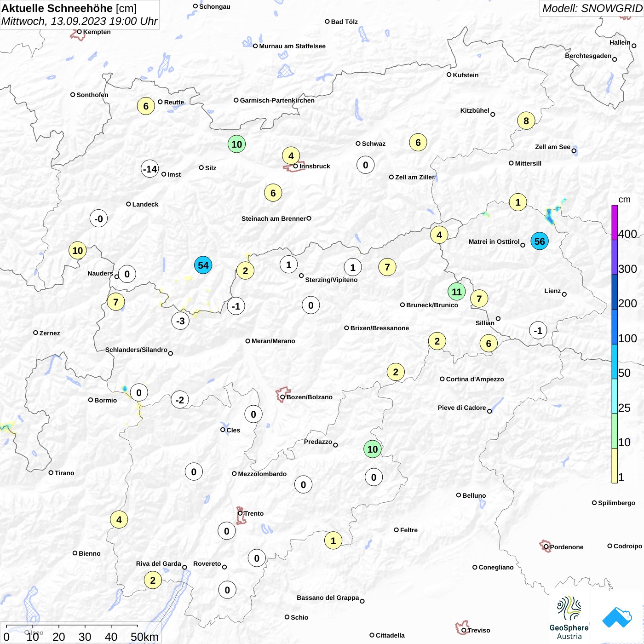Screen dimensions: 644x644
Task: Click the 'Modell: SNOWGRID' label
Action: click(592, 8)
